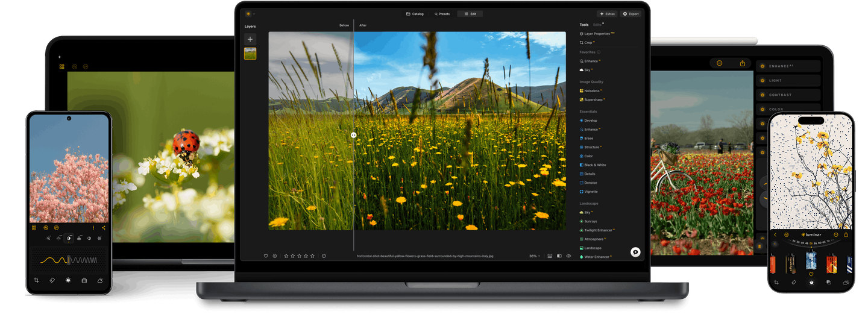Click the minus circle icon beside the rating stars
This screenshot has width=868, height=320.
pyautogui.click(x=324, y=256)
